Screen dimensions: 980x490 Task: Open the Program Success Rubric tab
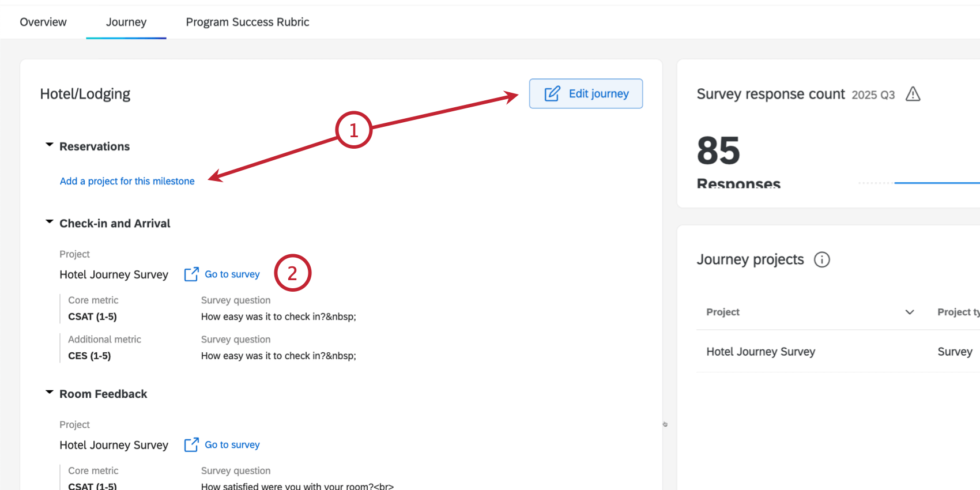247,22
